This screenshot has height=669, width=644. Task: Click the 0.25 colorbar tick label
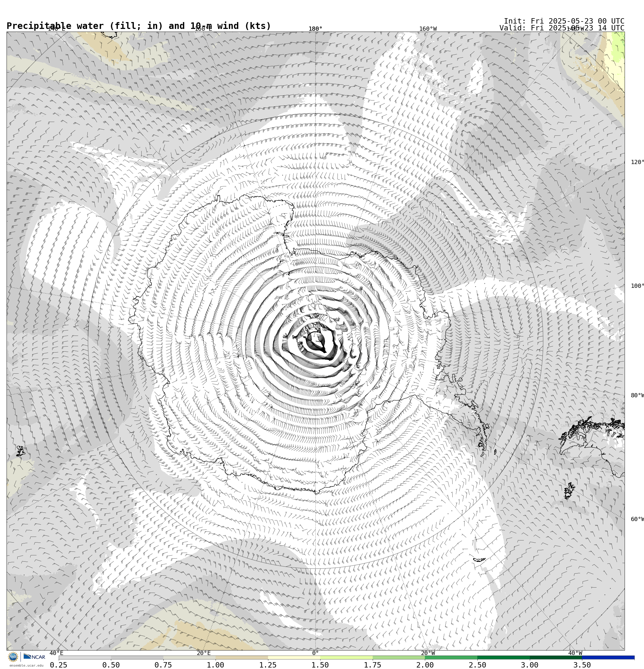[59, 665]
